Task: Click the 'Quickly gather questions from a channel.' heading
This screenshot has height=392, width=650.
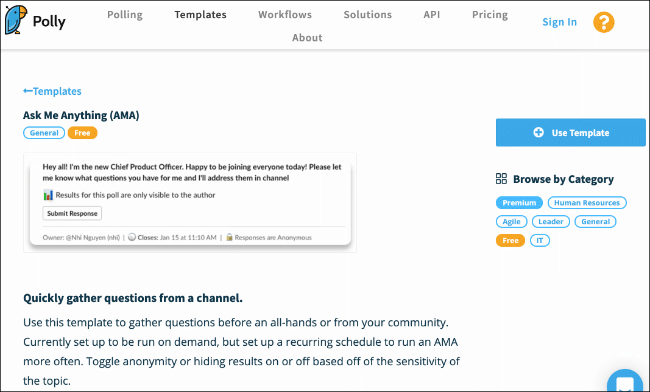Action: [x=133, y=298]
